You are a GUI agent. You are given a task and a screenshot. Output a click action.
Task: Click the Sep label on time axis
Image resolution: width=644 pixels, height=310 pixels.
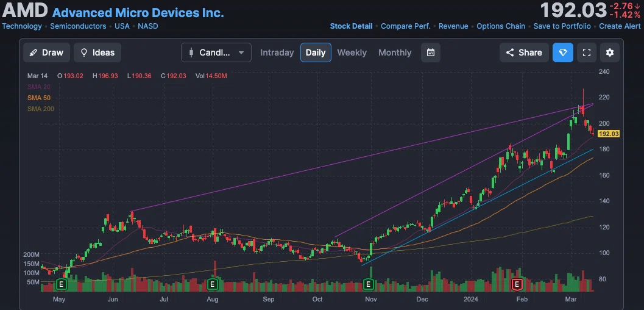pyautogui.click(x=268, y=299)
